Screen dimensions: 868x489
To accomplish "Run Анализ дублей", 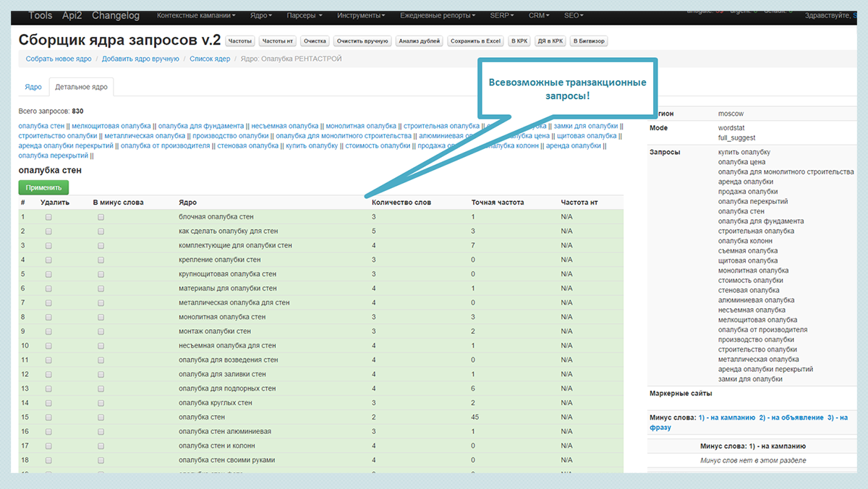I will point(420,41).
